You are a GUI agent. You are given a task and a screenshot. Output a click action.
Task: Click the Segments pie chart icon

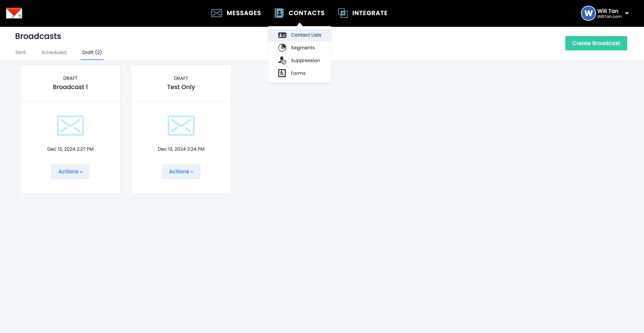click(x=282, y=47)
